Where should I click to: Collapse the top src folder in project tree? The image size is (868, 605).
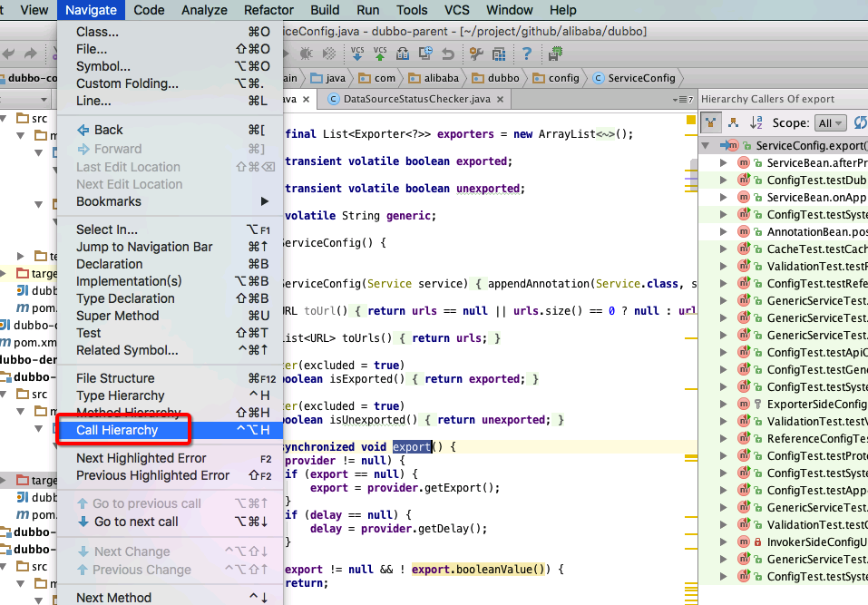pyautogui.click(x=4, y=118)
